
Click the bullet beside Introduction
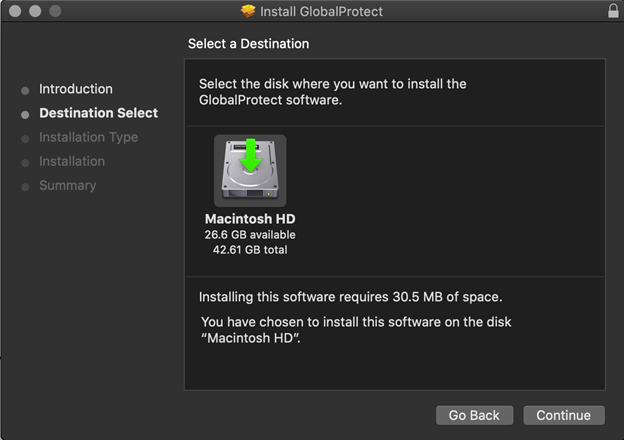click(25, 90)
